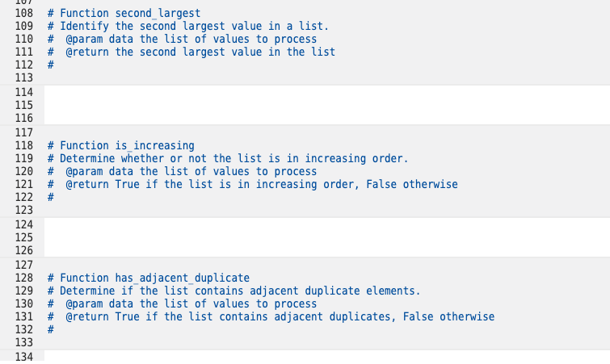The image size is (610, 364).
Task: Select the blank editable line 126
Action: coord(326,250)
